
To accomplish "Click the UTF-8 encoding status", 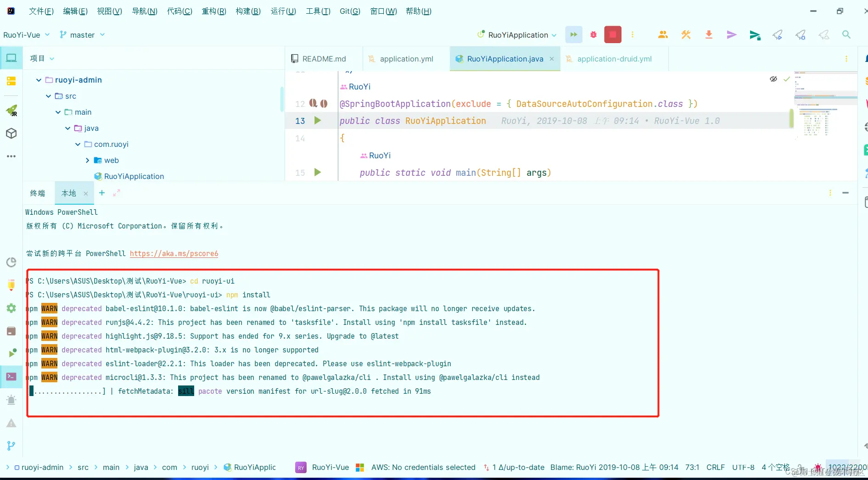I will 743,467.
